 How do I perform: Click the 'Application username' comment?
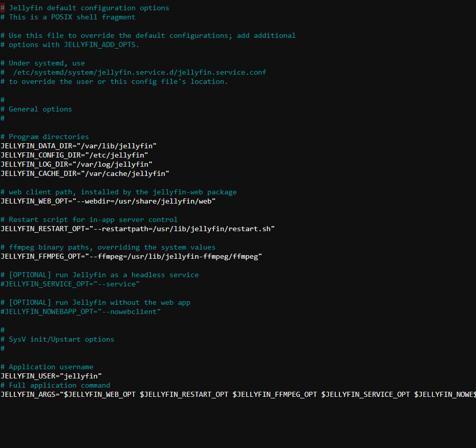pyautogui.click(x=47, y=367)
